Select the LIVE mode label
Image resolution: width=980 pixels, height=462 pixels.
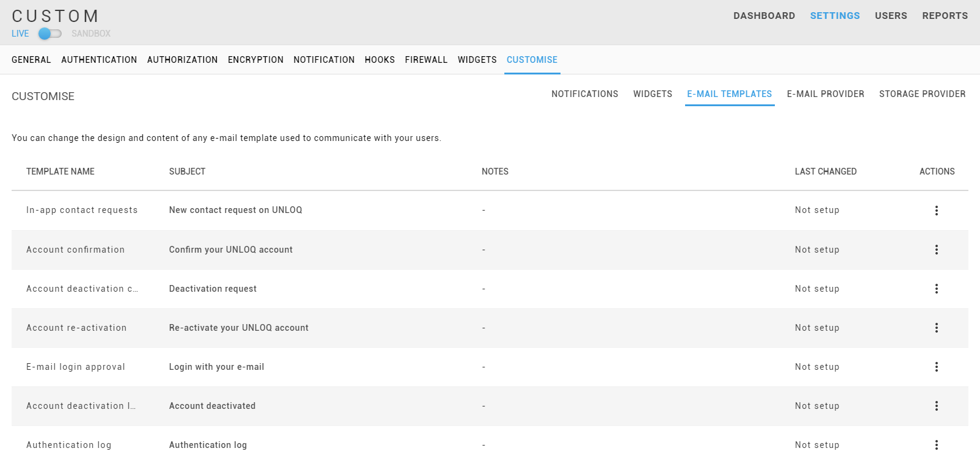coord(20,34)
